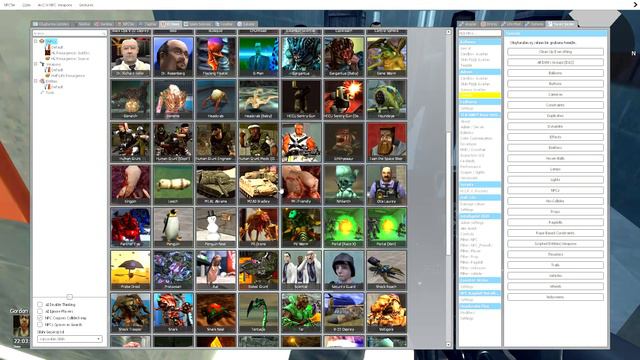
Task: Spawn the Voltigore NPC
Action: (387, 313)
